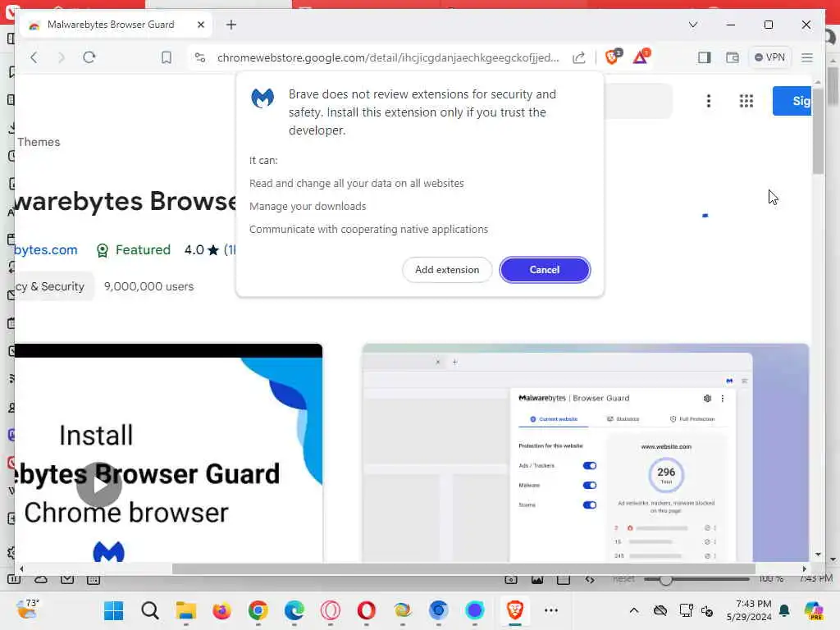The width and height of the screenshot is (840, 630).
Task: Click the VPN button in toolbar
Action: point(769,57)
